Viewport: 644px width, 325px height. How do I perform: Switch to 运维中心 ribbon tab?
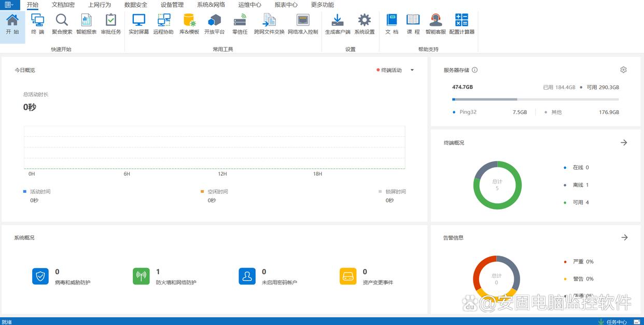(249, 5)
